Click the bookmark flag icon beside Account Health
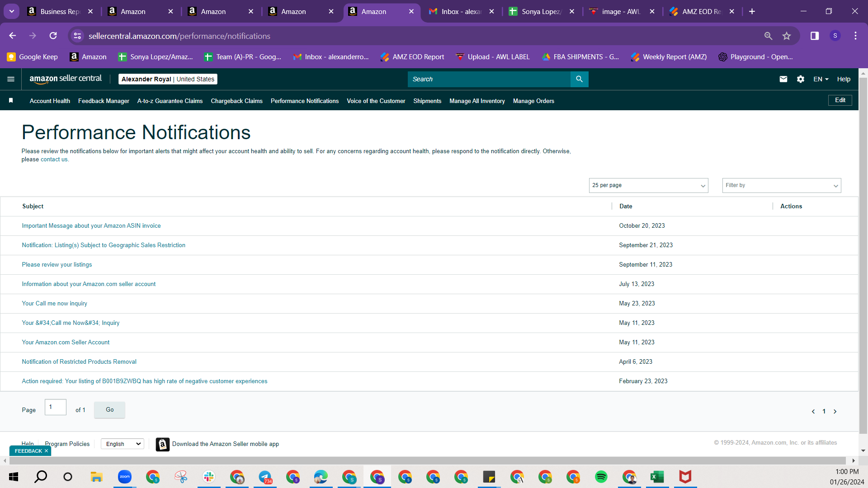 11,100
